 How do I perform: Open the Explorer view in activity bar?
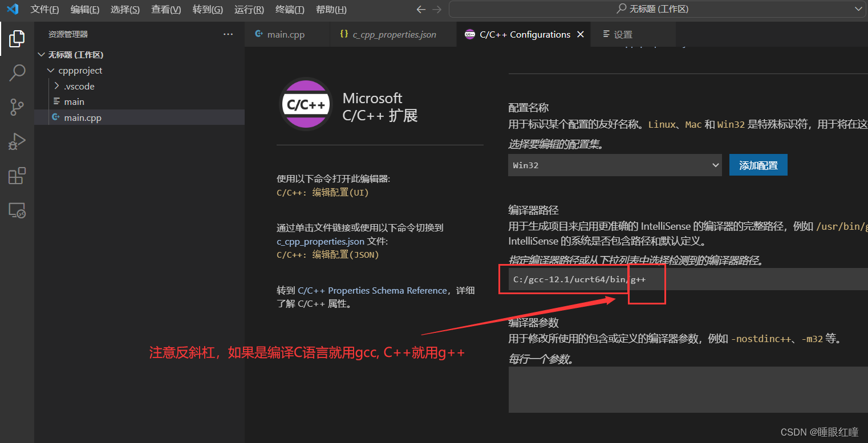click(x=17, y=39)
